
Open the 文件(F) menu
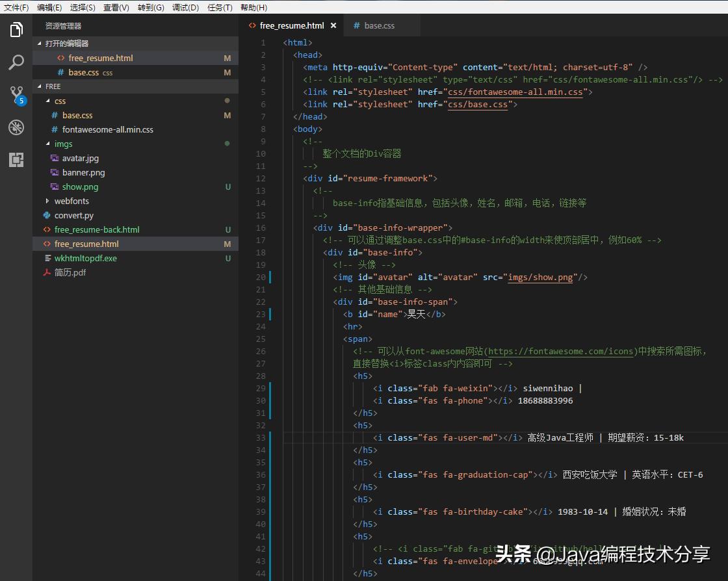click(x=16, y=7)
